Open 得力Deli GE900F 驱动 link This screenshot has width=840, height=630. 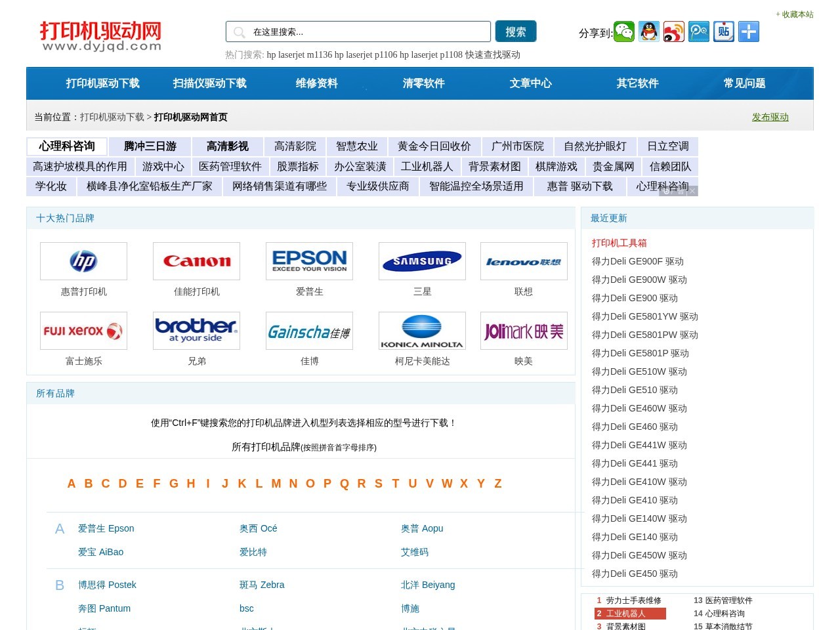click(637, 261)
